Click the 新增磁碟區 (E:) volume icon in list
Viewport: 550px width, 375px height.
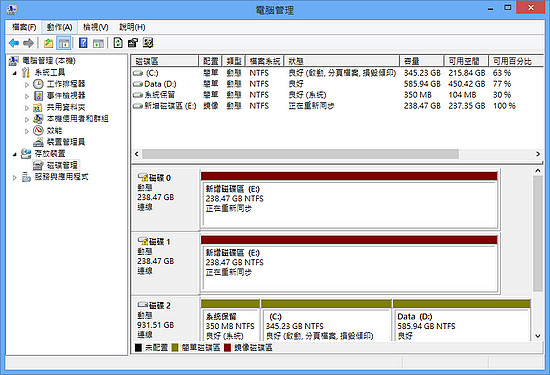[x=138, y=106]
